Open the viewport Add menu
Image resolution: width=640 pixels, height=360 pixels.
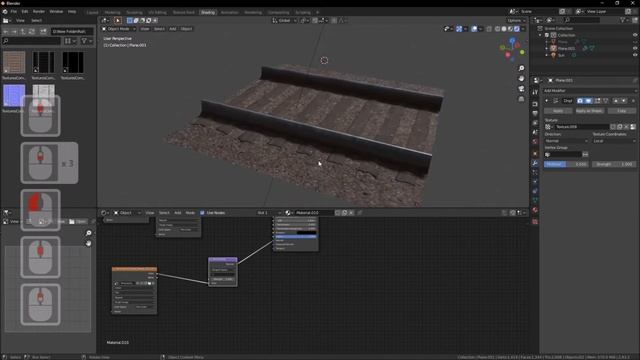click(173, 29)
